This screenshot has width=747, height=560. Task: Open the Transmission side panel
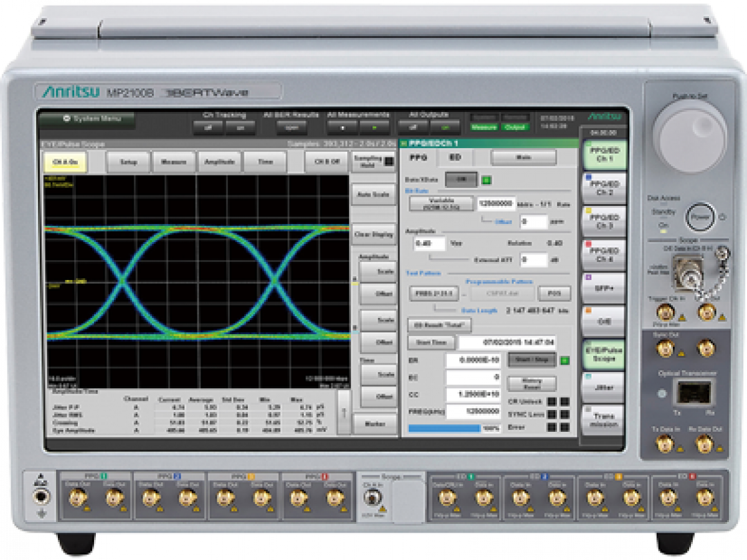[603, 420]
